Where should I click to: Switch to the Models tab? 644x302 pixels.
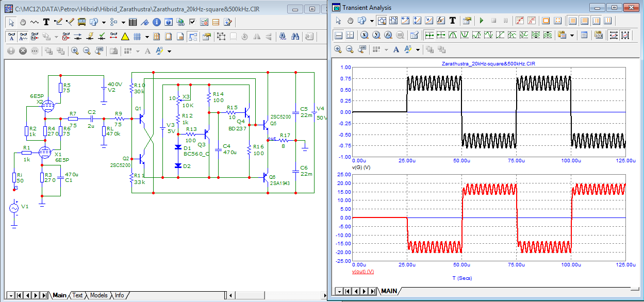pyautogui.click(x=98, y=295)
